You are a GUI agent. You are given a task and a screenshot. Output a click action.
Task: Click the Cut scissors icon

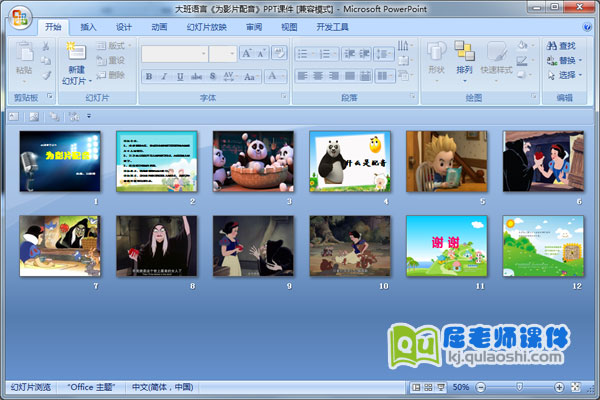[46, 46]
